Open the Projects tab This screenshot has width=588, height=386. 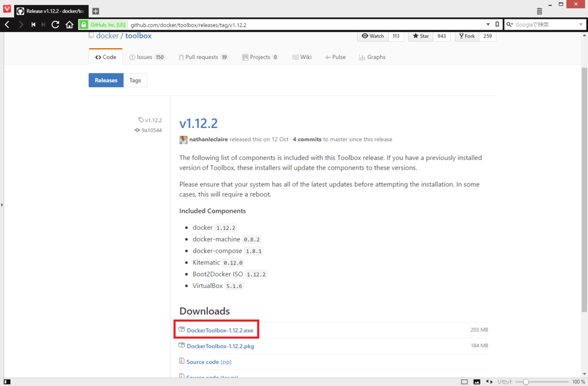pyautogui.click(x=260, y=57)
